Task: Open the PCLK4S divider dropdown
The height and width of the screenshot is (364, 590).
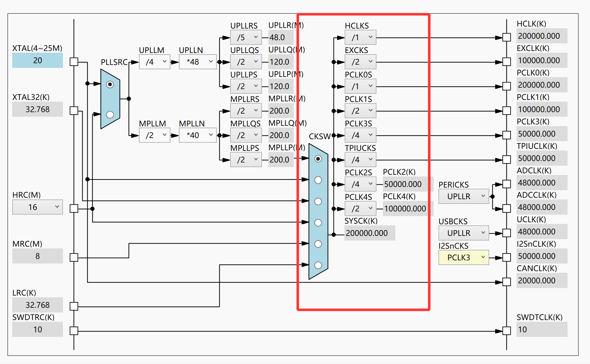Action: point(360,208)
